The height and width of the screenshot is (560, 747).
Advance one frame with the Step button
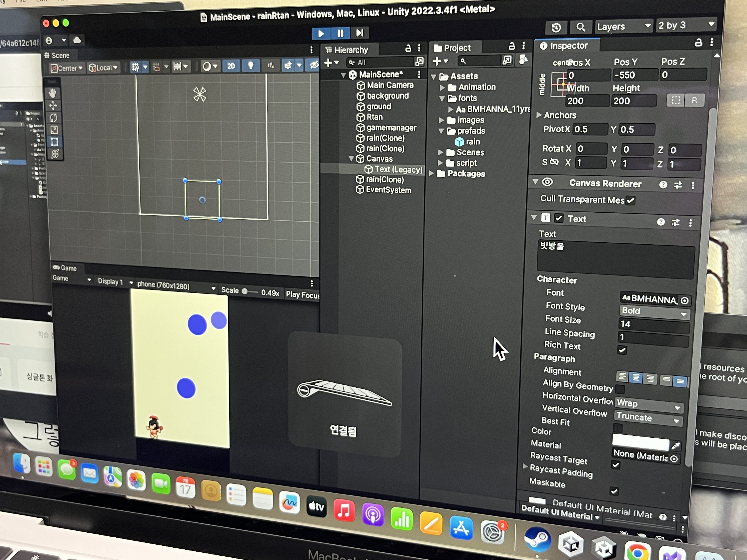point(360,33)
